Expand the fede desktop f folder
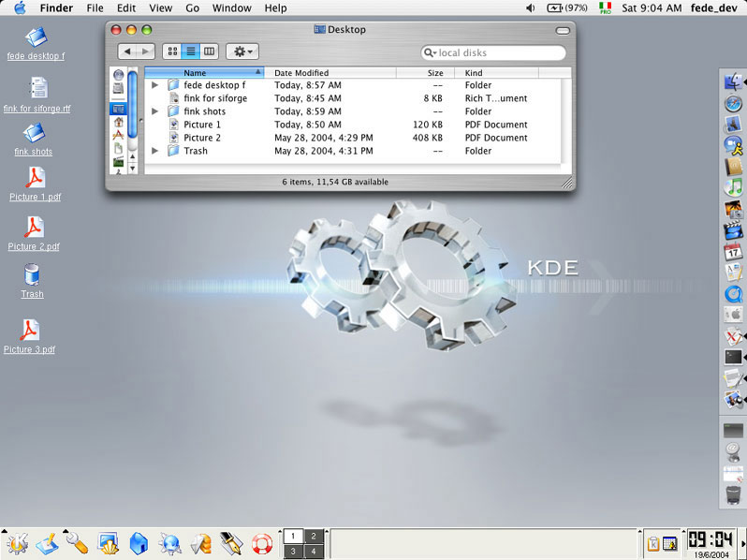747x560 pixels. coord(154,85)
